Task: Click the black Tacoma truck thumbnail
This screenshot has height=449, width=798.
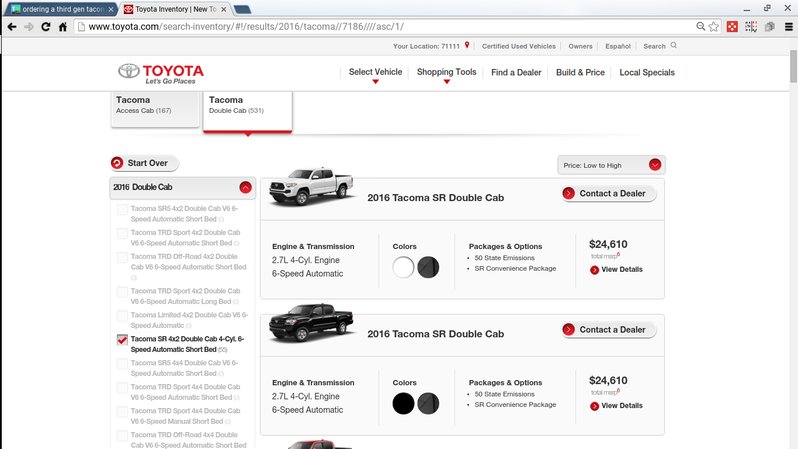Action: [311, 322]
